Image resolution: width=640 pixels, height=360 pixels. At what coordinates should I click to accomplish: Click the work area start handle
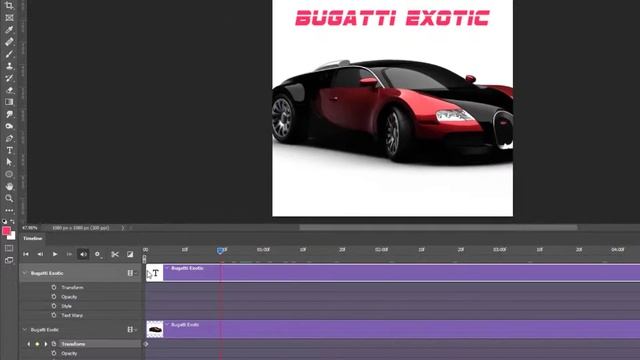[144, 259]
